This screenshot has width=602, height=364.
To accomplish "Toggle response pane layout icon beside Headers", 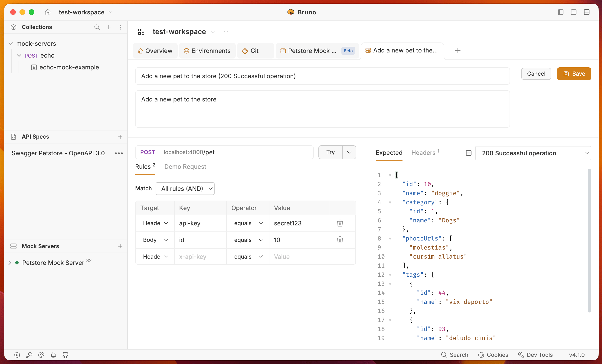I will 468,153.
